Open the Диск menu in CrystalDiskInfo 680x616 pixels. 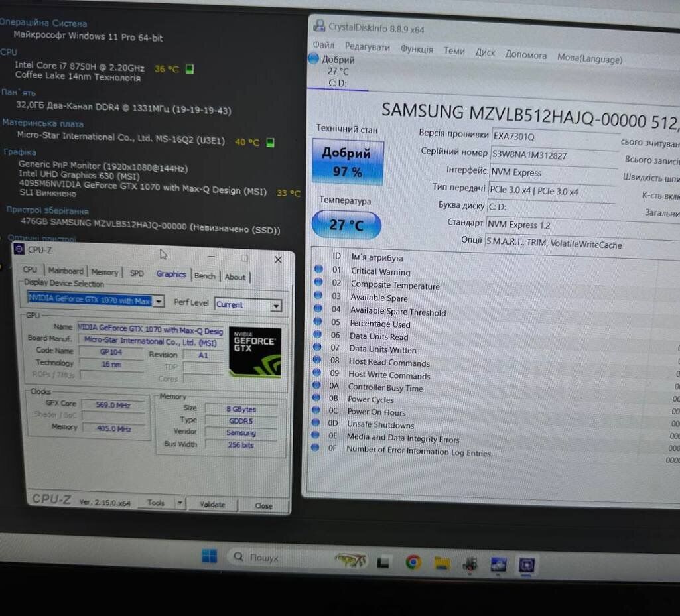pos(485,52)
